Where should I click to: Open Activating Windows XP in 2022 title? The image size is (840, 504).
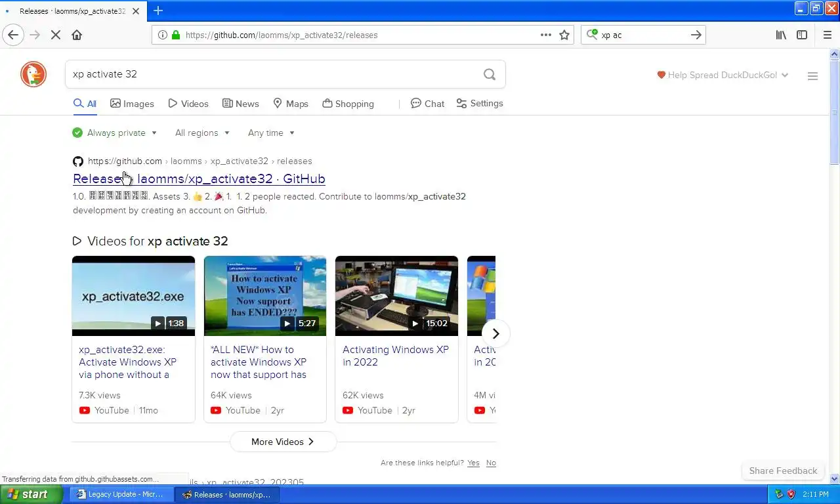point(396,356)
